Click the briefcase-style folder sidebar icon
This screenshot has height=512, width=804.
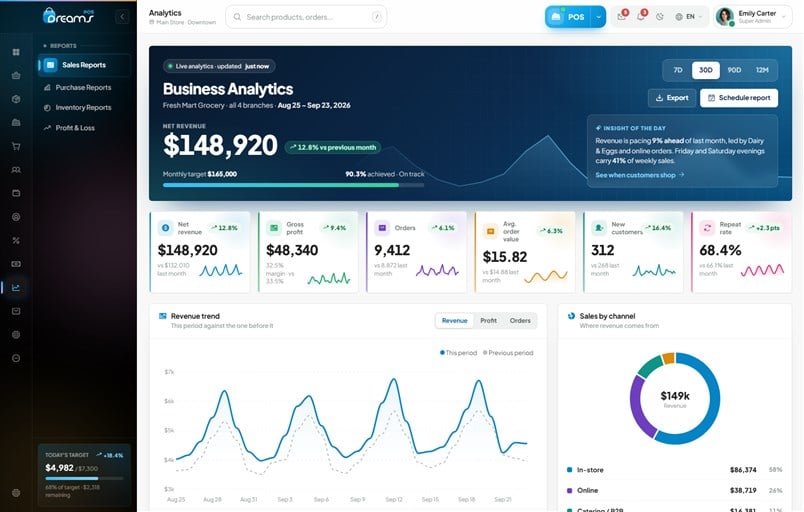(x=16, y=122)
